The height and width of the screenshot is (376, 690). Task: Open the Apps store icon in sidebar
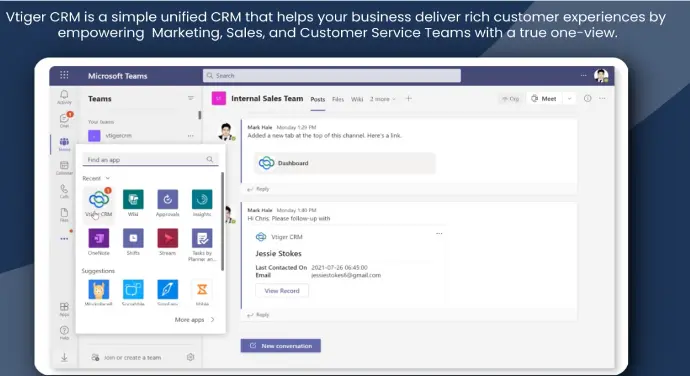tap(64, 309)
